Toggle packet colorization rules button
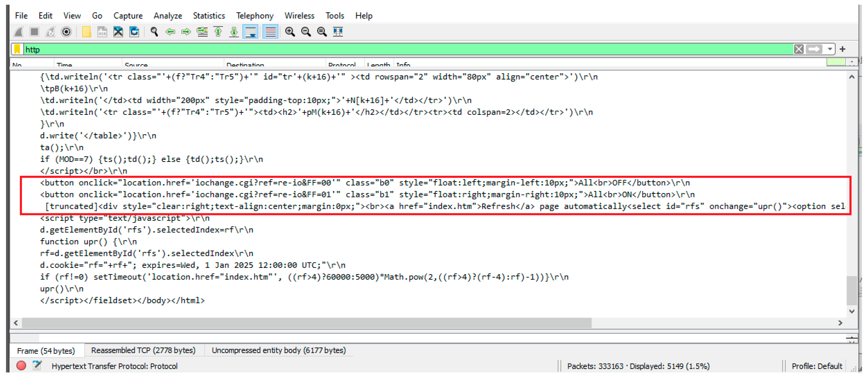868x378 pixels. 270,32
